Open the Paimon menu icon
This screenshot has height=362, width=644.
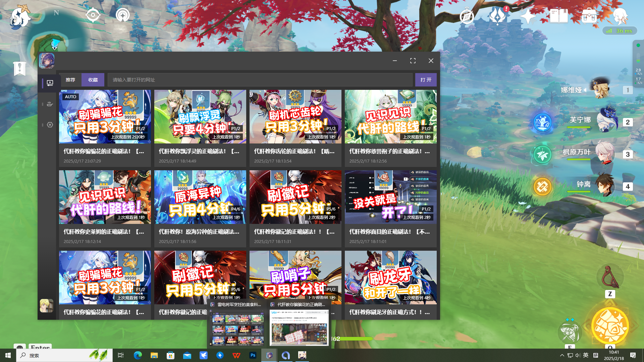point(19,17)
